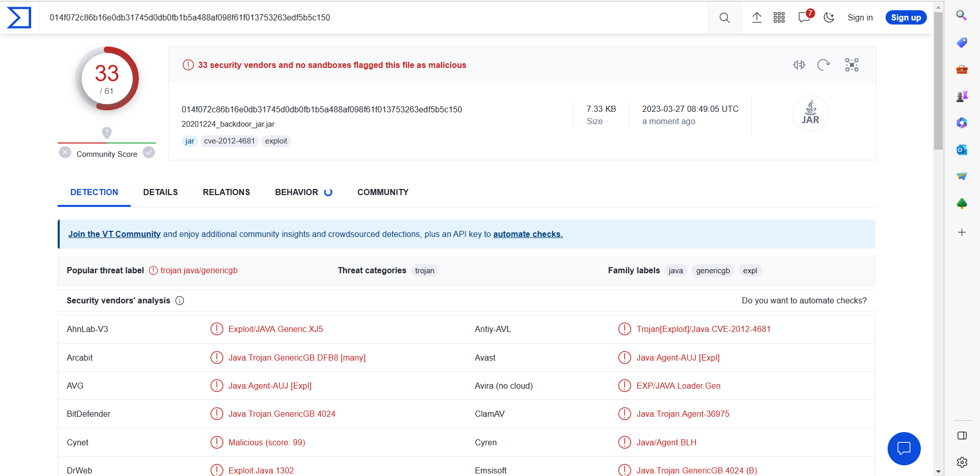980x476 pixels.
Task: Click the genericgb family label chip
Action: [713, 271]
